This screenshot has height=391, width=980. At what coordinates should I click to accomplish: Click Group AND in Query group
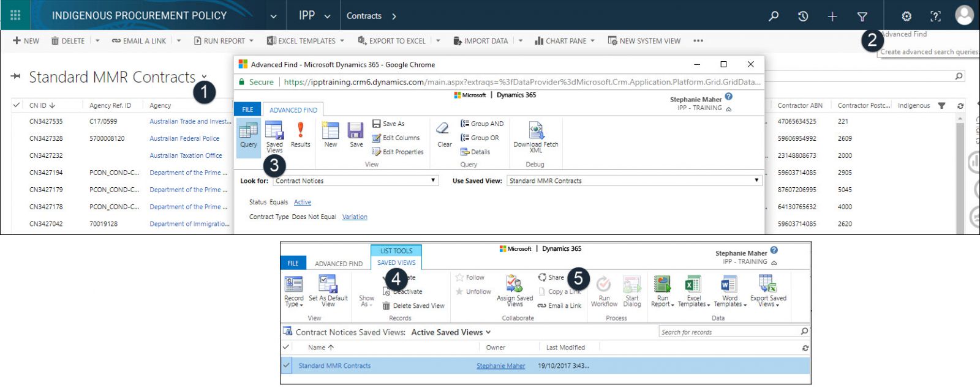(482, 124)
